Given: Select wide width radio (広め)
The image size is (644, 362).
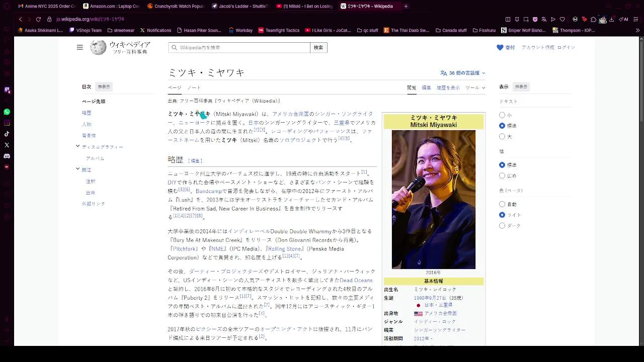Looking at the screenshot, I should pos(502,175).
